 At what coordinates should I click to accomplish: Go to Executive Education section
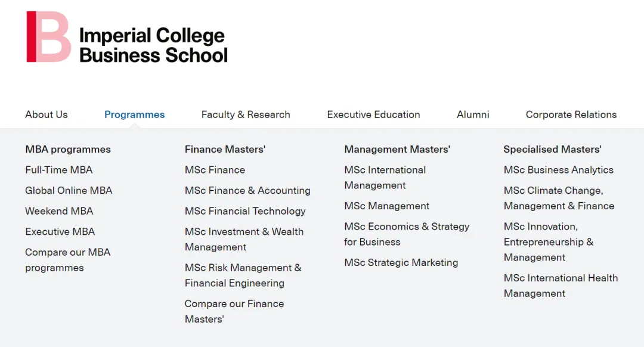(373, 114)
